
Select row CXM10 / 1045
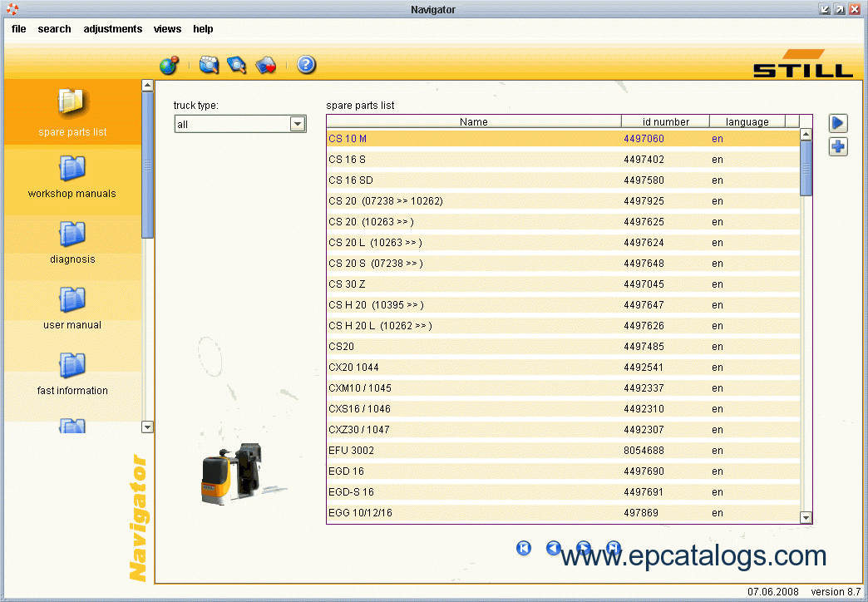point(563,387)
